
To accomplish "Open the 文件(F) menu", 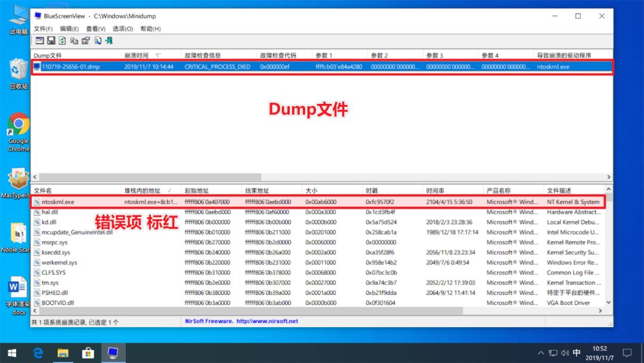I will pyautogui.click(x=43, y=29).
